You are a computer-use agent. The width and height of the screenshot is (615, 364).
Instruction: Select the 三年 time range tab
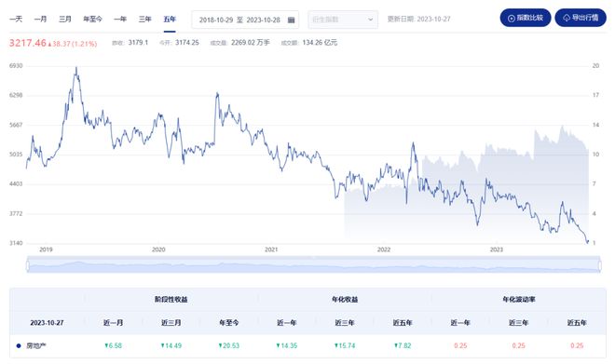(x=144, y=19)
